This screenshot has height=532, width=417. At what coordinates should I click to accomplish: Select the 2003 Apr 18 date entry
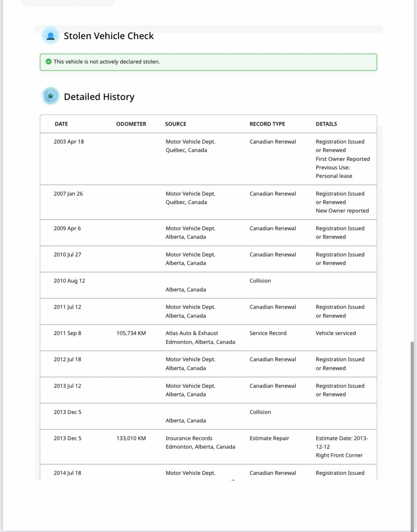pos(69,142)
